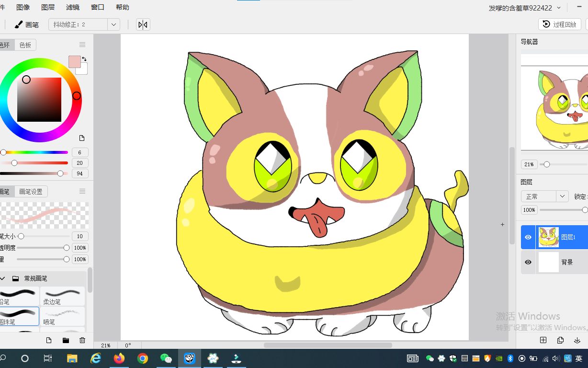Select the 喷笔 airbrush preset
Viewport: 588px width, 368px height.
63,316
